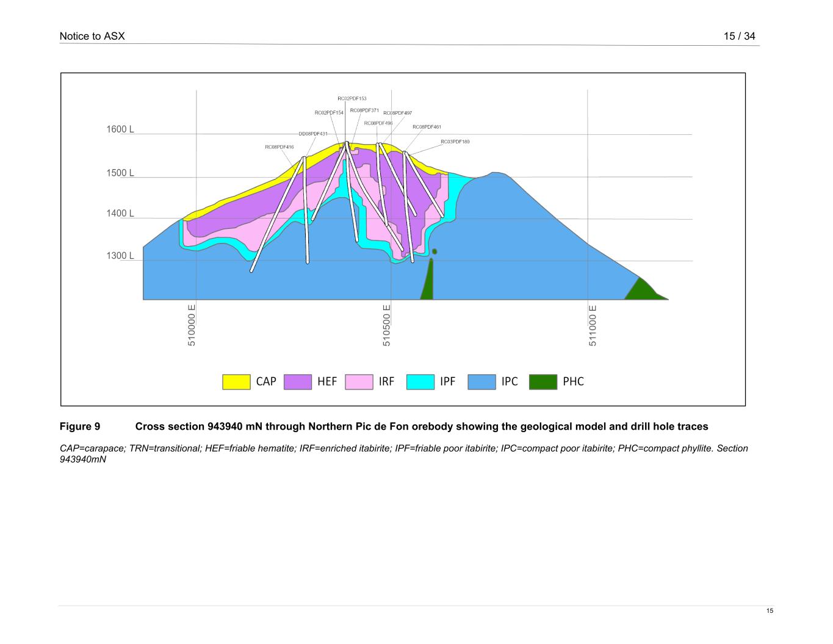833x644 pixels.
Task: Click the yellow CAP legend swatch
Action: (236, 382)
